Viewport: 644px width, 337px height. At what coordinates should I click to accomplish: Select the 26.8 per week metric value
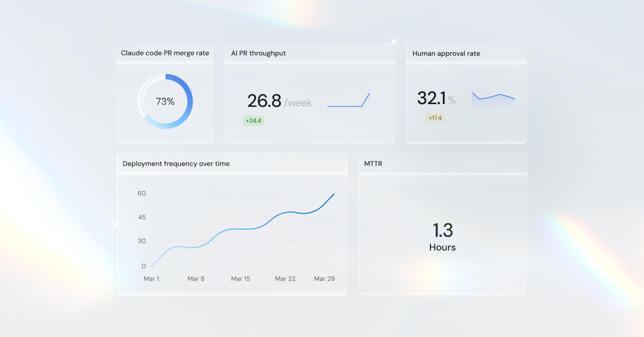(263, 100)
